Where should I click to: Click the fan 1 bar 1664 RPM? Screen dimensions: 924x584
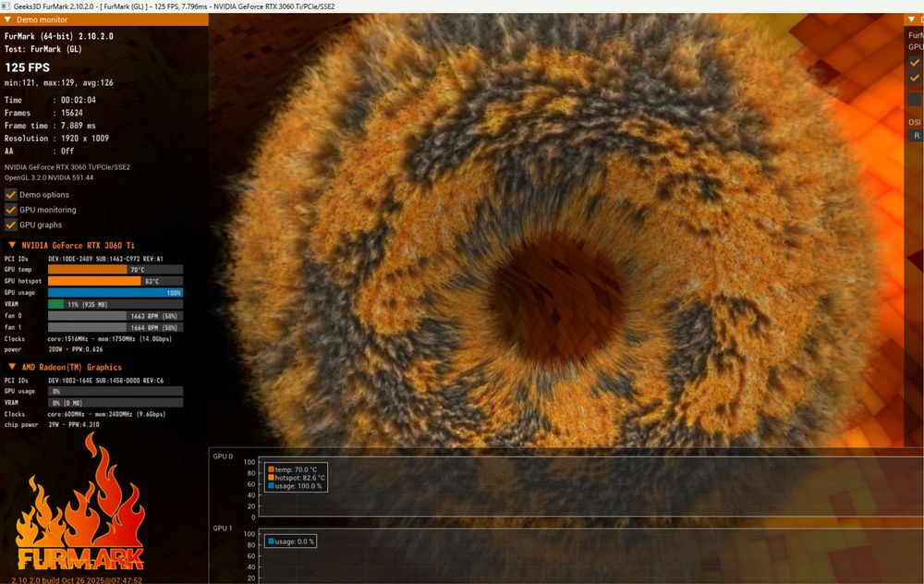(115, 327)
